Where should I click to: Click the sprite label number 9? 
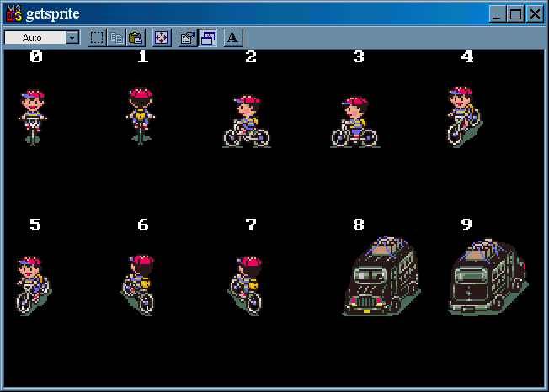pyautogui.click(x=466, y=225)
